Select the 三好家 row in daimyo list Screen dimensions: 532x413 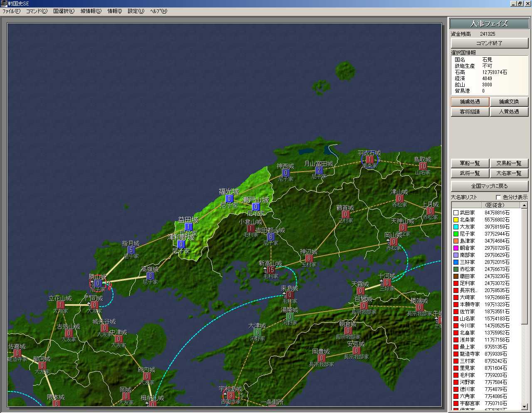pos(486,262)
